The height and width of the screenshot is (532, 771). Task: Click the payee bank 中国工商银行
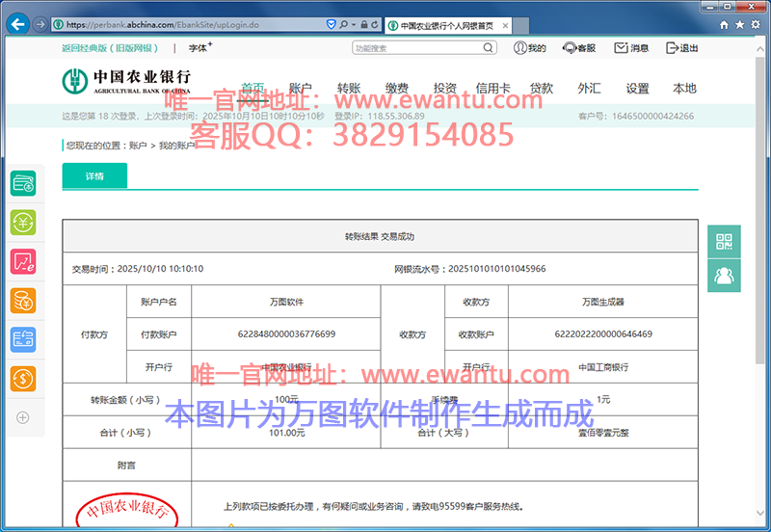pyautogui.click(x=603, y=367)
